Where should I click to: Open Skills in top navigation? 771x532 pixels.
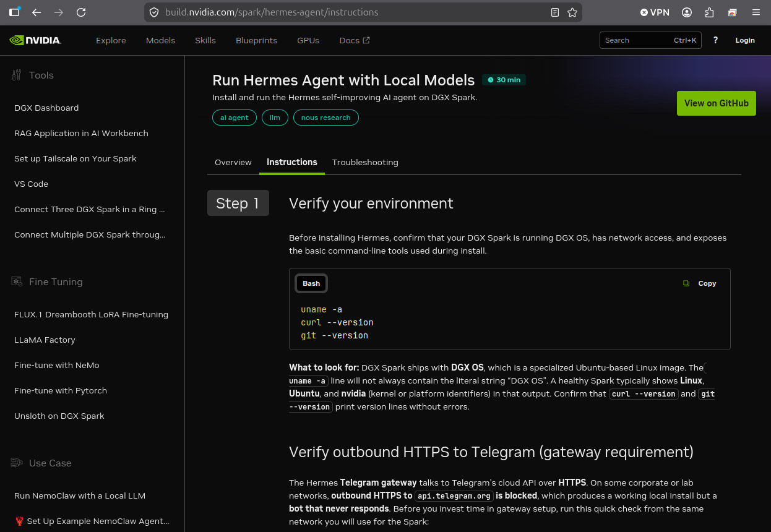coord(205,40)
